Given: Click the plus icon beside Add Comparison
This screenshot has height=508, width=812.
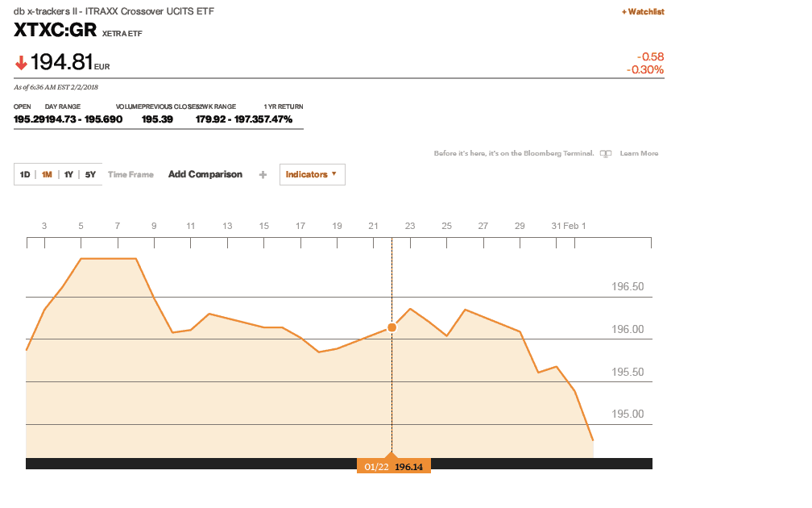Looking at the screenshot, I should (x=263, y=175).
